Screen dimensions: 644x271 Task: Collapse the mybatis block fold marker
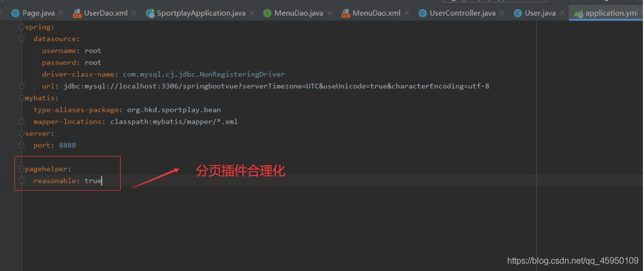(x=22, y=98)
